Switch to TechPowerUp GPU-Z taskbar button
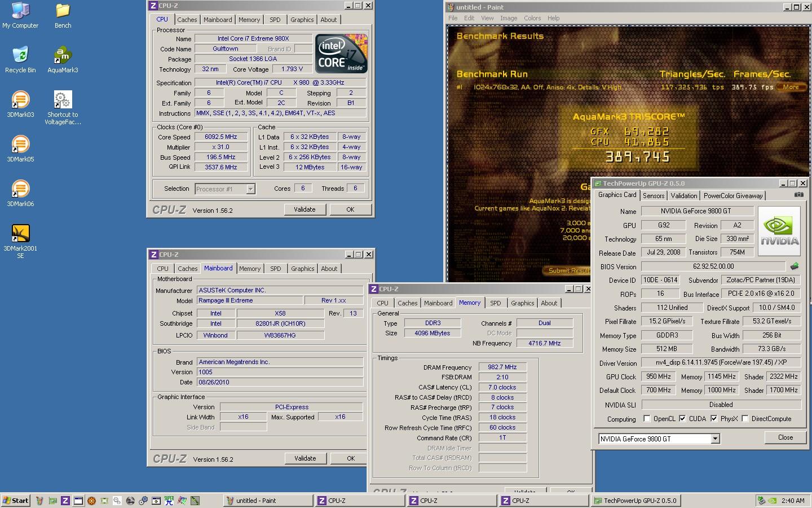 point(636,501)
